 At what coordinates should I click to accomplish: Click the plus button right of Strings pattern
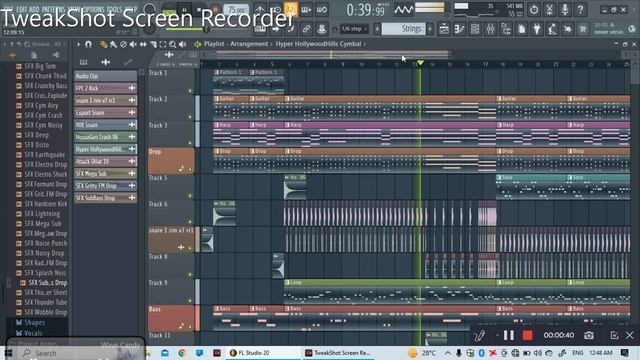tap(430, 29)
